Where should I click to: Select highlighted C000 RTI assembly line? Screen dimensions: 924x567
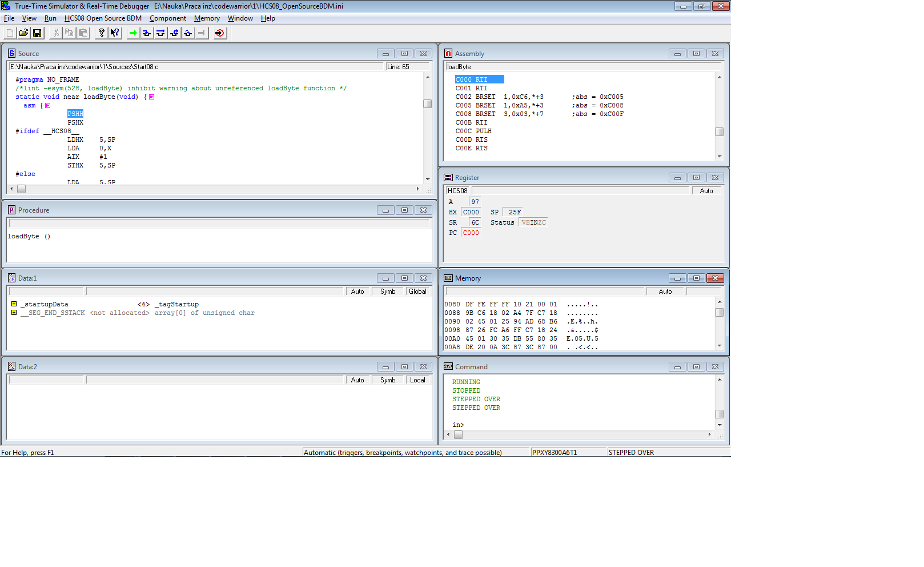pos(479,79)
